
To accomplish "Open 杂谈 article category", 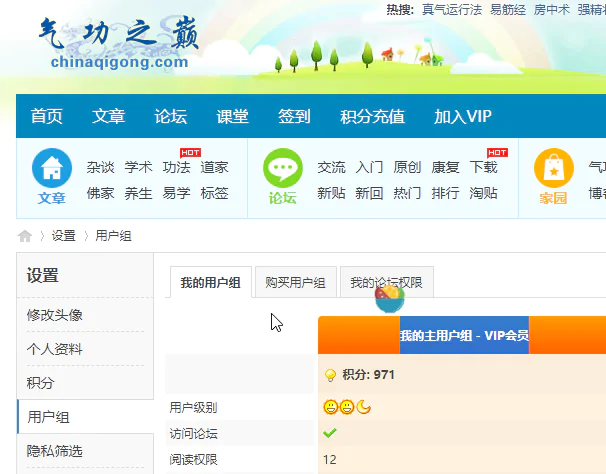I will pos(100,167).
